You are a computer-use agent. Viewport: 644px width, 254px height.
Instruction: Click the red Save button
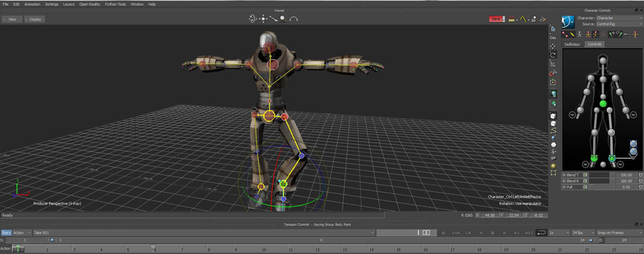point(496,19)
